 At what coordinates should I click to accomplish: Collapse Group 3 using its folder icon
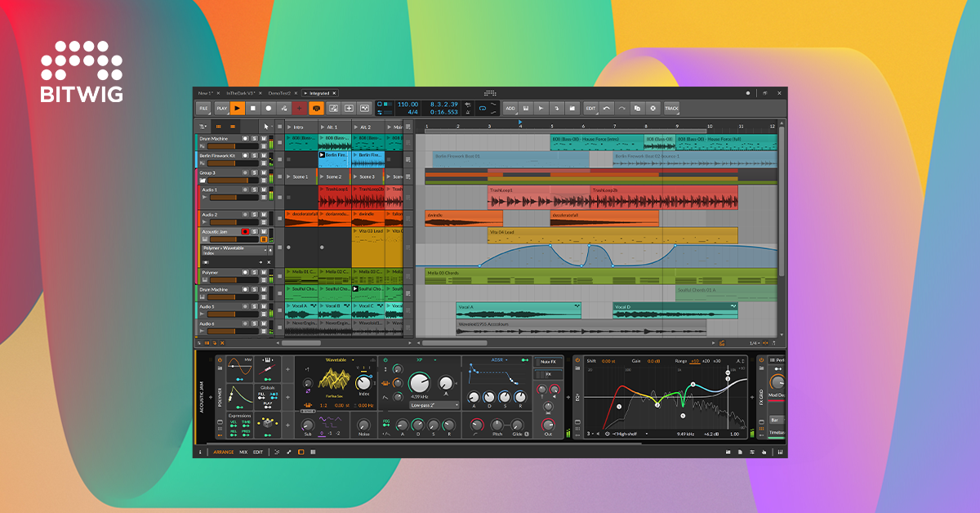click(203, 181)
